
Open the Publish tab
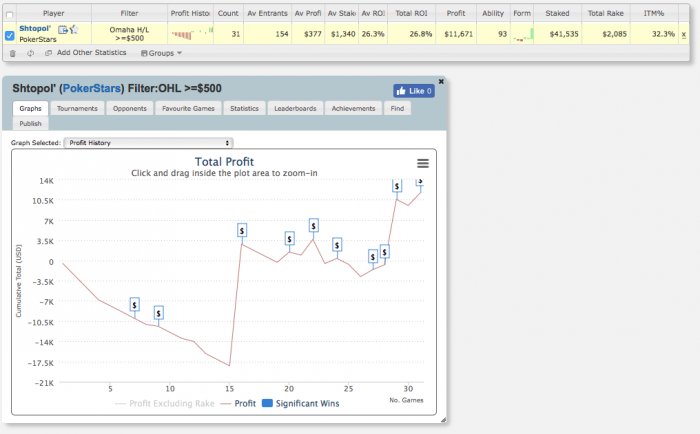coord(30,124)
